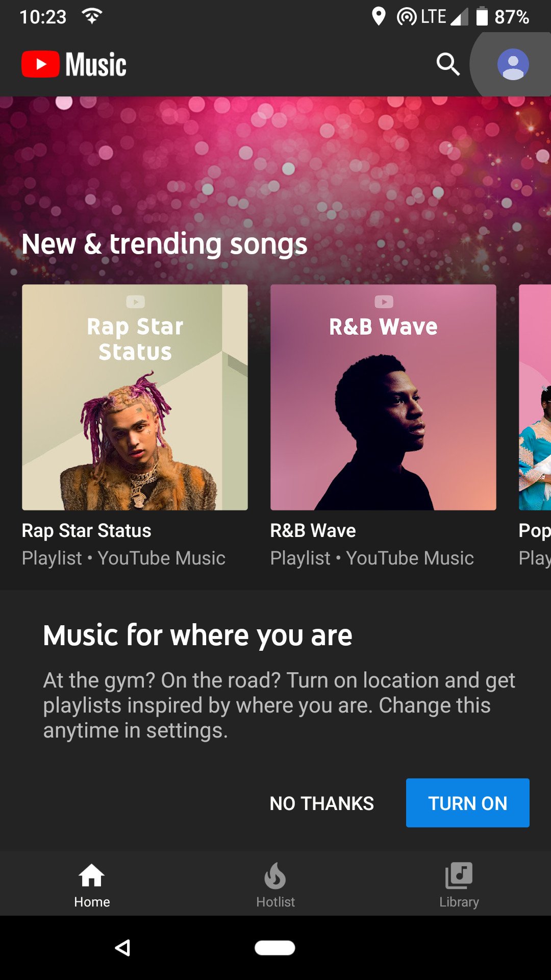Open the Library music icon

pyautogui.click(x=459, y=876)
